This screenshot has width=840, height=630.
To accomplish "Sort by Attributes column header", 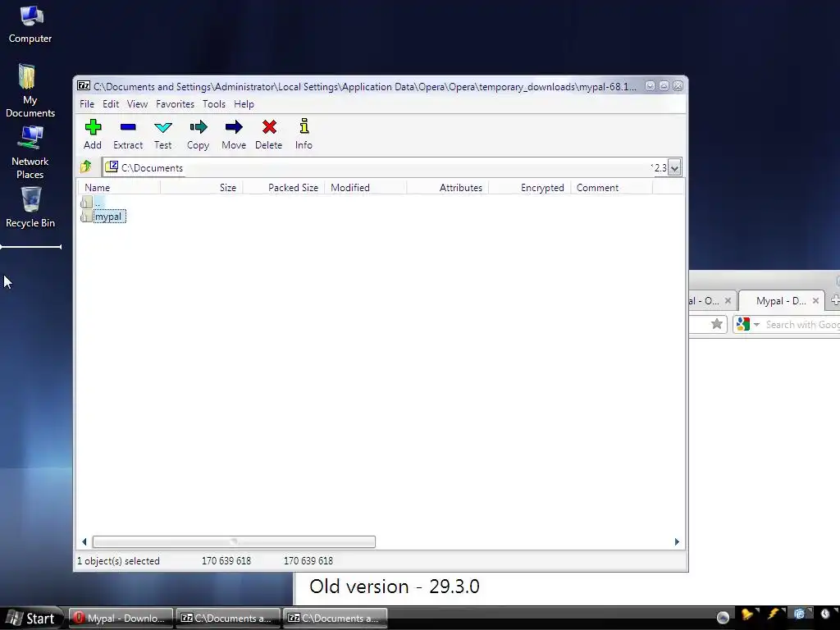I will coord(448,188).
